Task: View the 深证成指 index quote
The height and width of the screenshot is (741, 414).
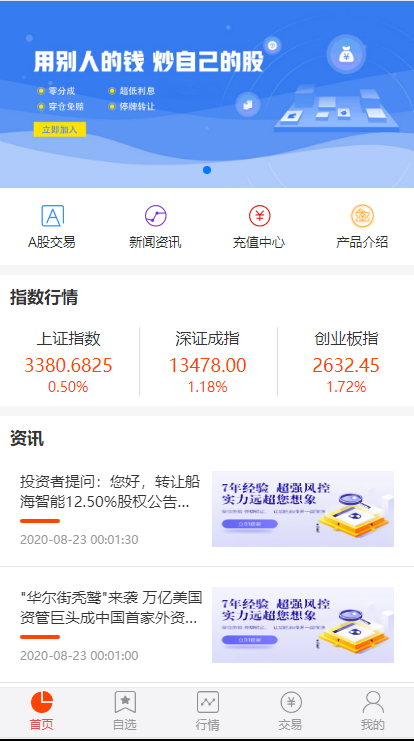Action: coord(207,361)
